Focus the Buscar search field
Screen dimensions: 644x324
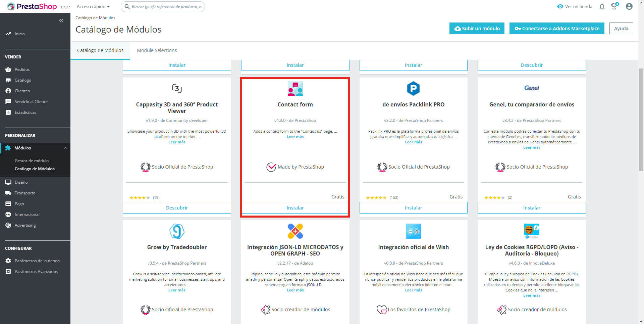pos(163,6)
